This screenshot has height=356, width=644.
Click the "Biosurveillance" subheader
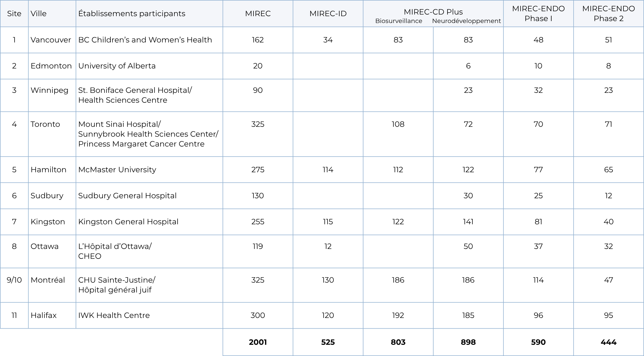click(399, 21)
